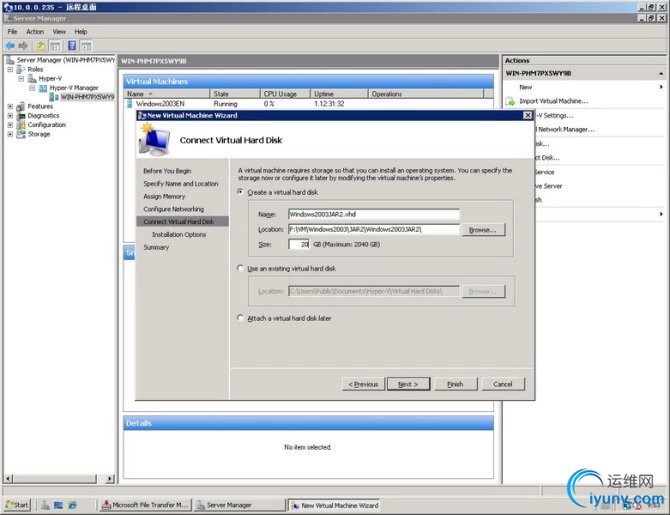Switch to Server Manager taskbar item
Screen dimensions: 670x515
coord(239,505)
